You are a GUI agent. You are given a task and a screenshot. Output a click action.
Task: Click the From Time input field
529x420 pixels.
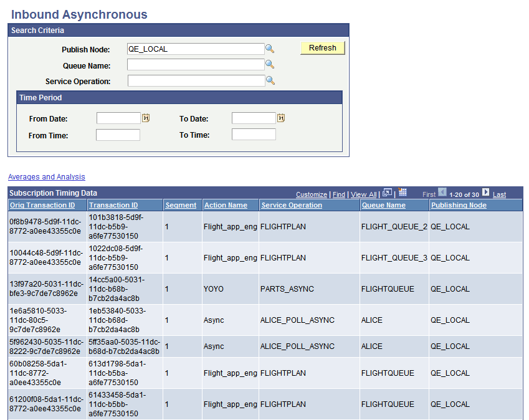[x=117, y=134]
